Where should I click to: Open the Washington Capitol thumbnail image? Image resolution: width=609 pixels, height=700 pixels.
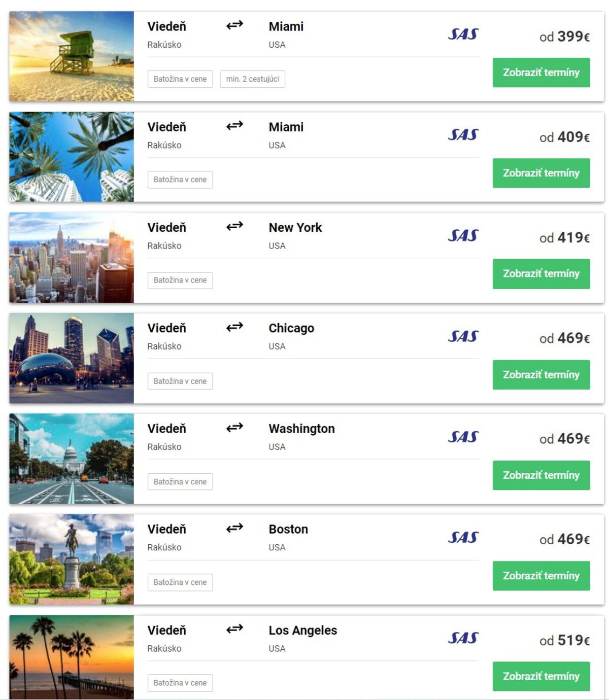72,459
